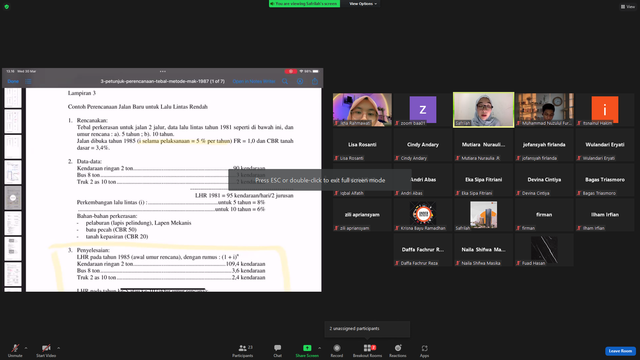The width and height of the screenshot is (640, 360).
Task: Open the View layout menu
Action: (628, 7)
